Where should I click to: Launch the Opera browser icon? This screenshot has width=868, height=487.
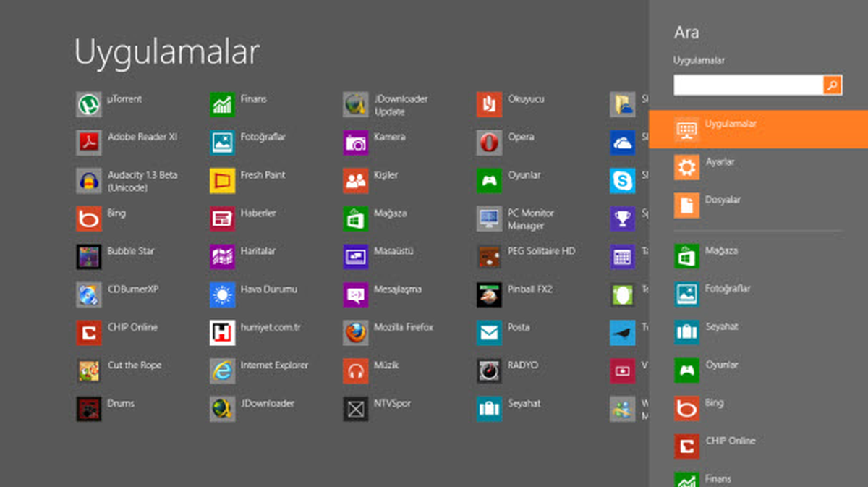click(x=490, y=143)
